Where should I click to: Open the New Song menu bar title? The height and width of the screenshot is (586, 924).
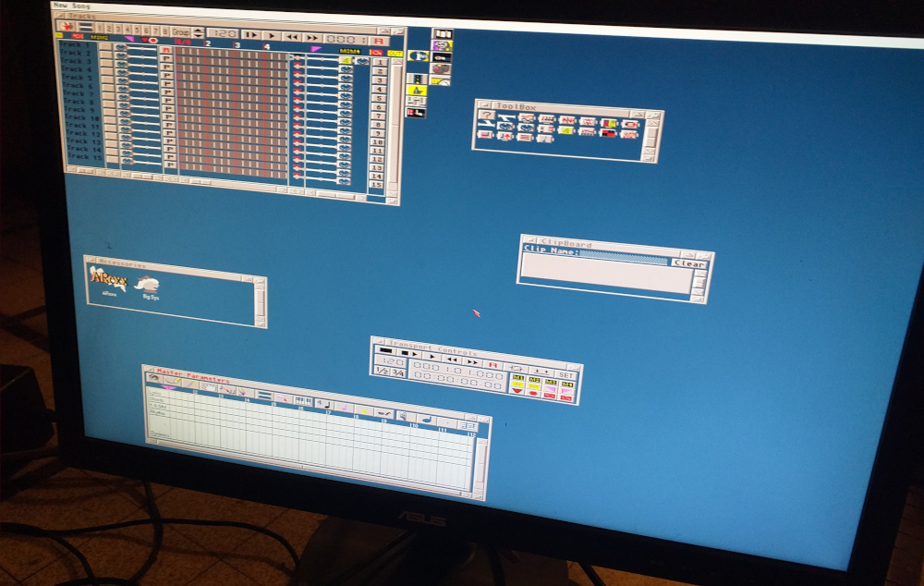[72, 5]
